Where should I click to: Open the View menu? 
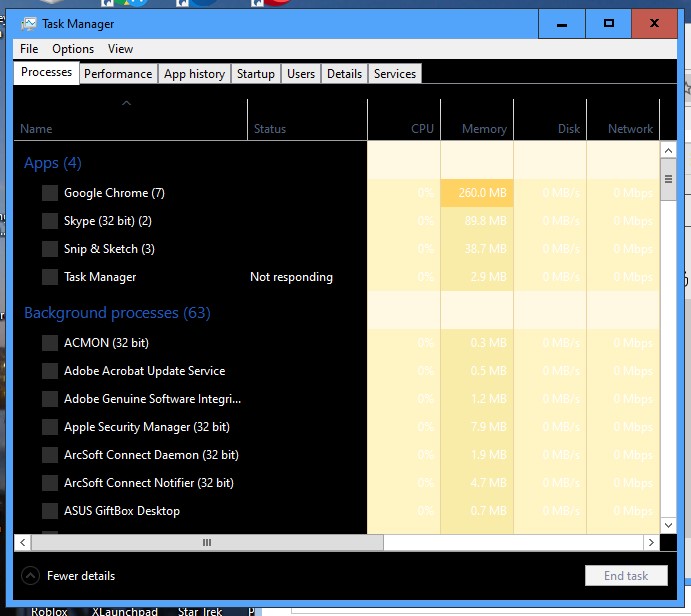[x=120, y=49]
